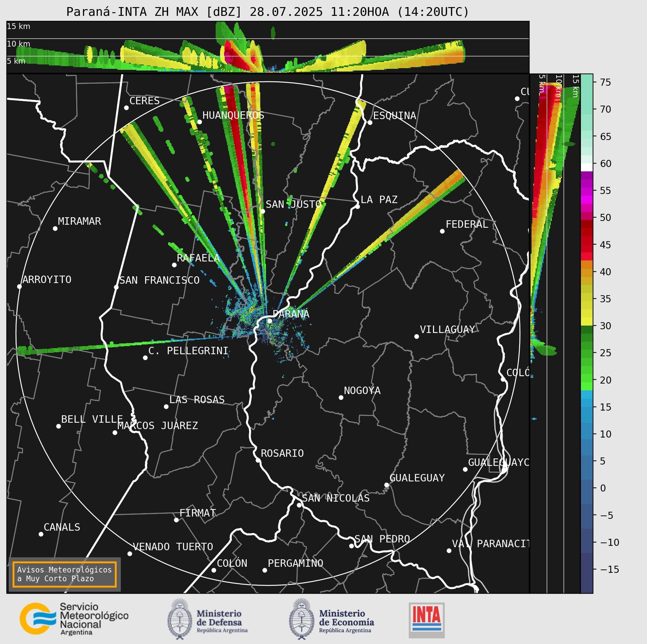Click the Federal city marker dot
This screenshot has width=647, height=644.
tap(442, 231)
